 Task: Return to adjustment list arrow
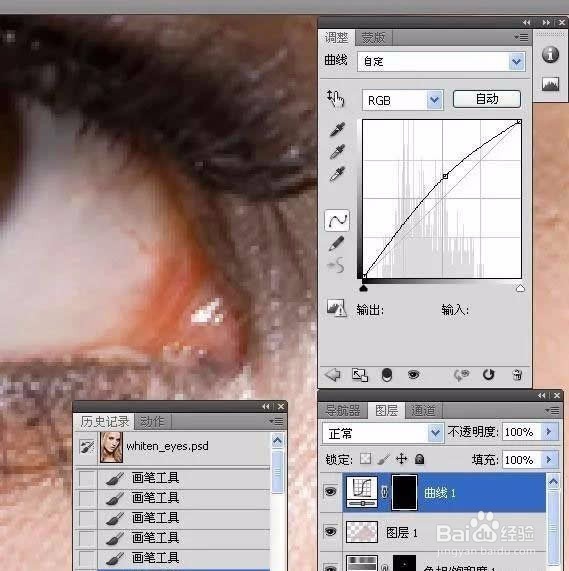[x=332, y=374]
